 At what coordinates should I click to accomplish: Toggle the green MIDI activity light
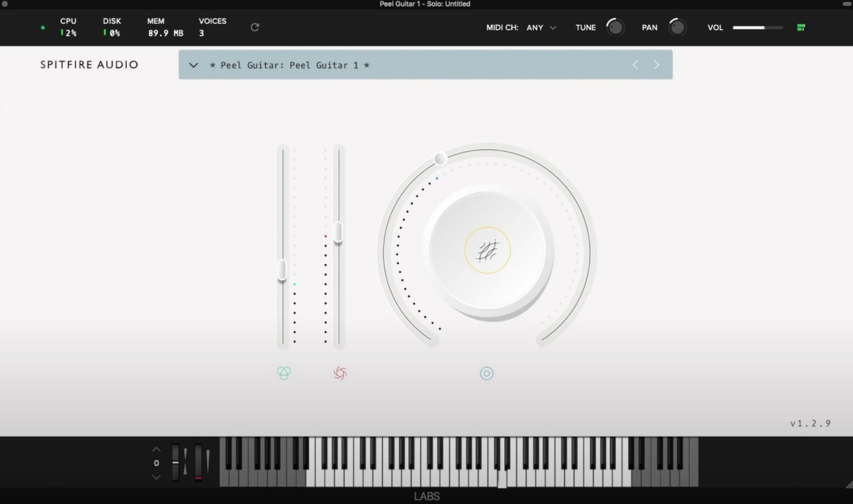(x=43, y=27)
